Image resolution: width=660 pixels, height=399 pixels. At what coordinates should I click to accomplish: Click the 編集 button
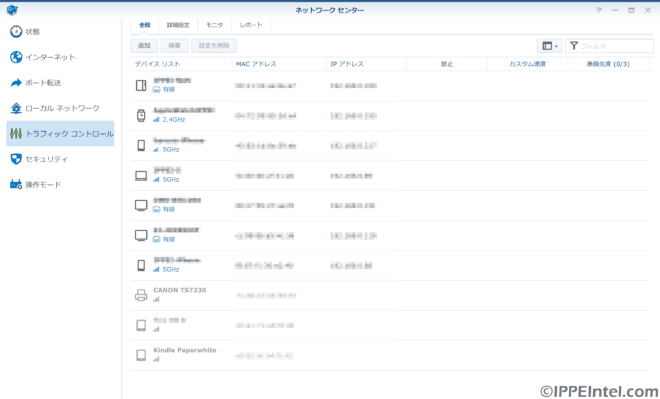tap(174, 45)
